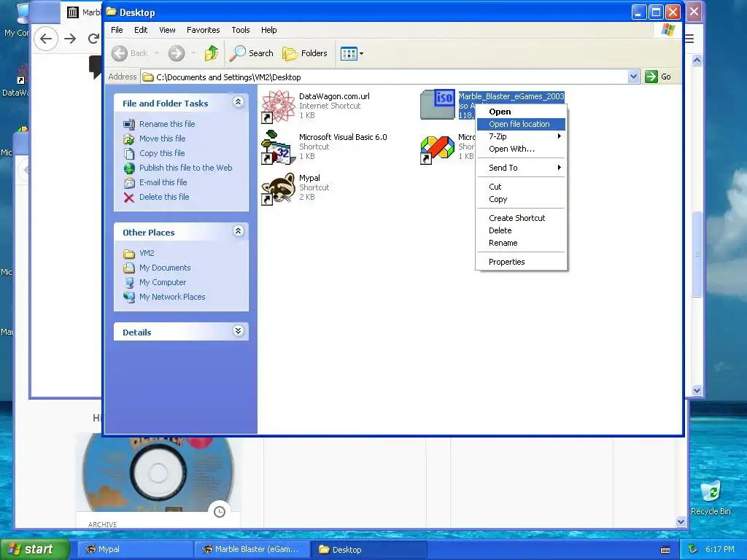Choose Rename in the context menu
The width and height of the screenshot is (747, 560).
521,243
